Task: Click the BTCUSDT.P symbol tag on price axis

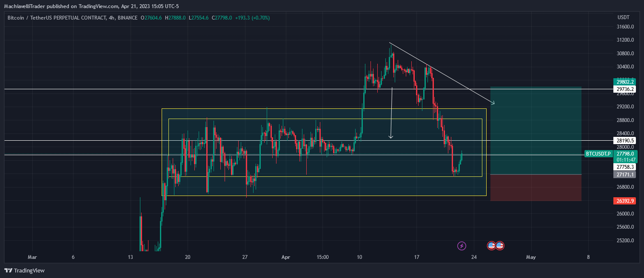Action: [x=598, y=153]
